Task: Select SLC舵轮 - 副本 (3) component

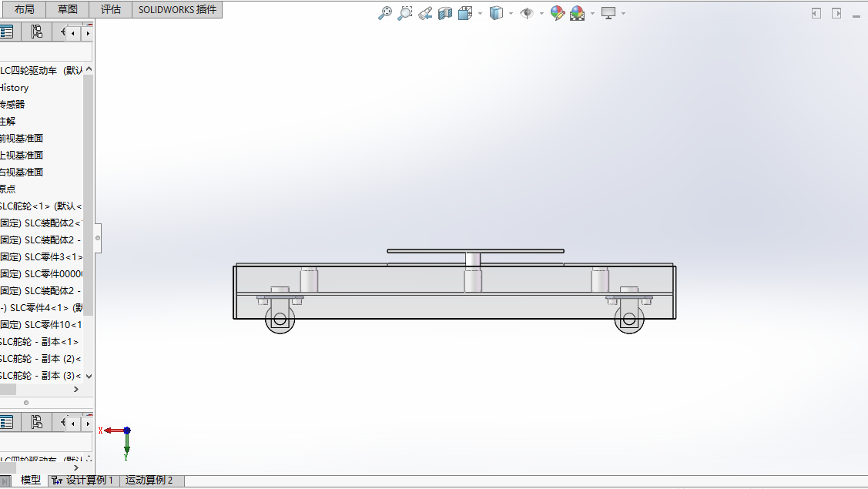Action: click(x=42, y=376)
